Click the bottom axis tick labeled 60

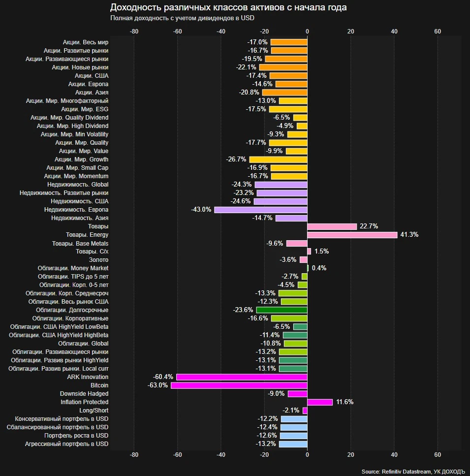438,455
